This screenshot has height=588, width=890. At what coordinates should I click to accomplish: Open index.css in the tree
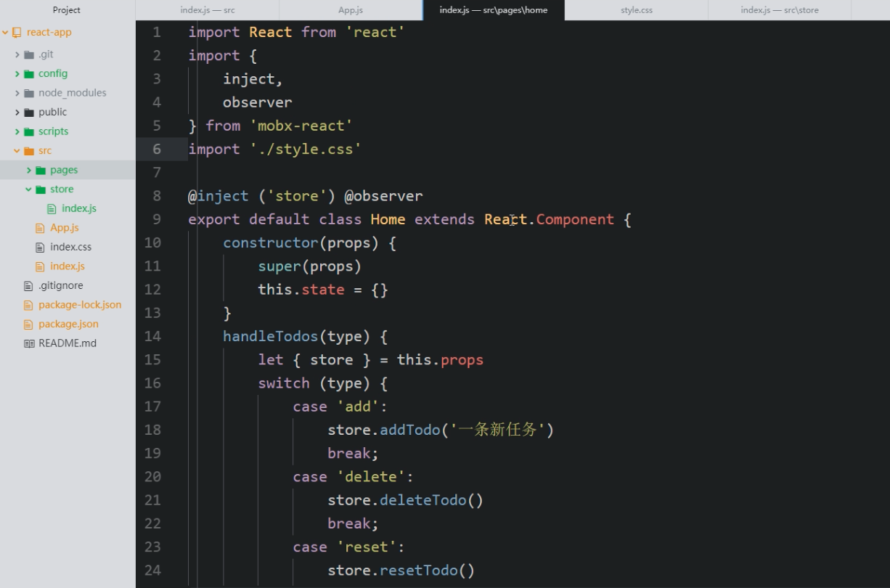point(70,247)
